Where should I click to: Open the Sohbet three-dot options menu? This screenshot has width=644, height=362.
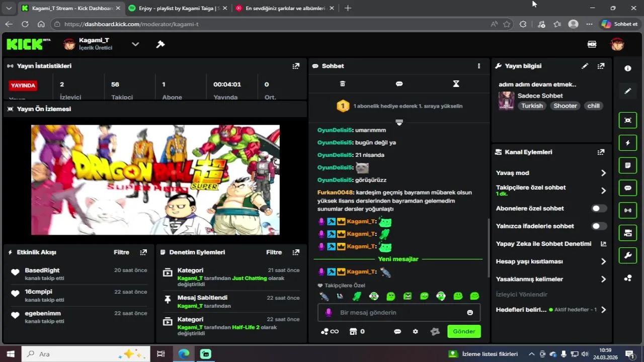coord(479,66)
